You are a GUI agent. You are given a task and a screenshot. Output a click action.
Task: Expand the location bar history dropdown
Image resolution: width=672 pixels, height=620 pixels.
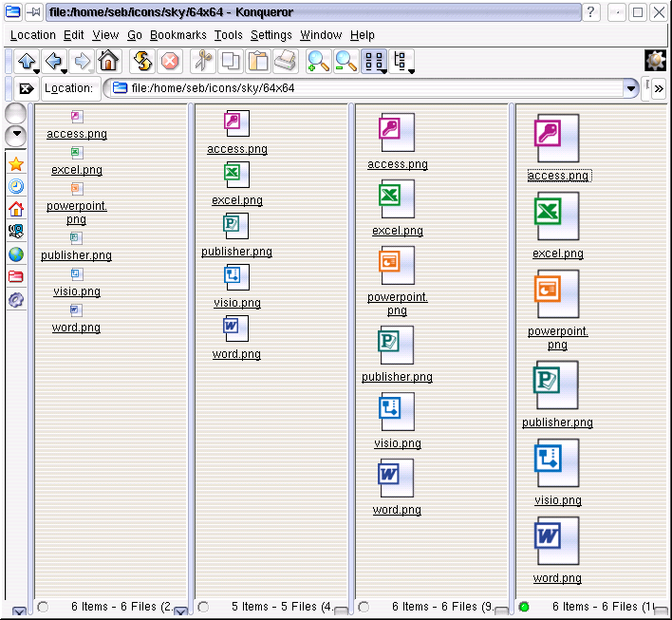(x=630, y=88)
